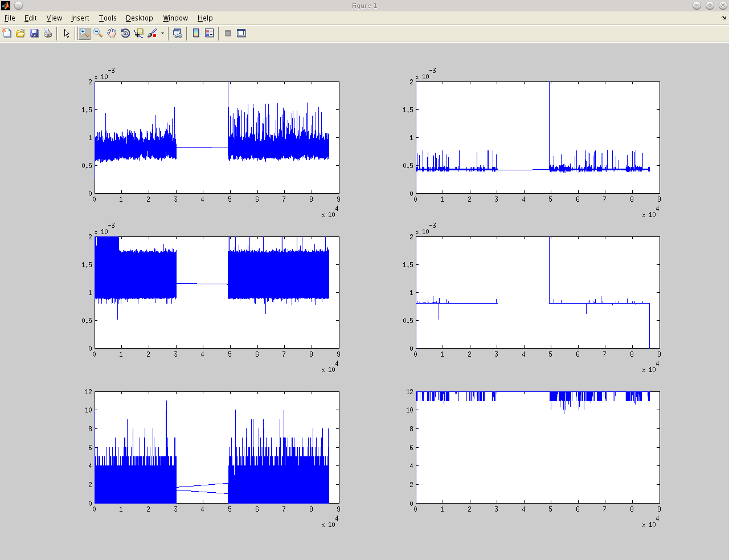Screen dimensions: 729x560
Task: Select the Zoom Out magnifier tool
Action: point(98,34)
